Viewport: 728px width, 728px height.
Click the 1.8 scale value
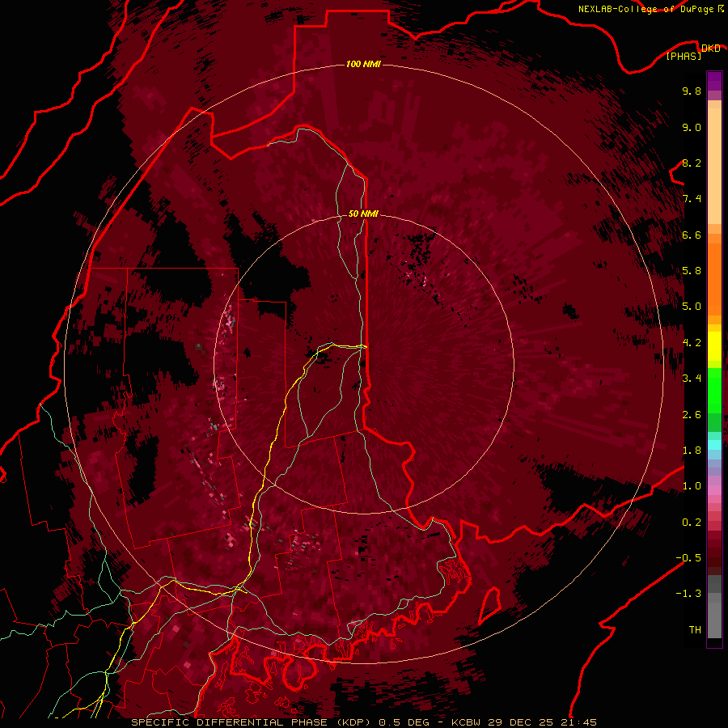[692, 451]
